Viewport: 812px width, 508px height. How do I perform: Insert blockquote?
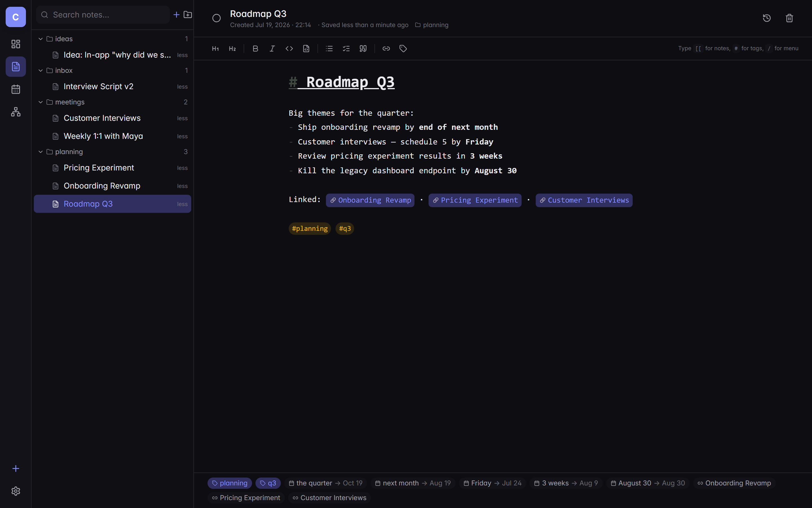tap(363, 49)
